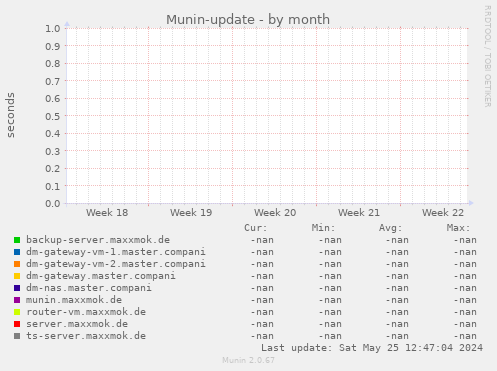The height and width of the screenshot is (371, 497).
Task: Select the dm-gateway.master.compani label
Action: tap(101, 276)
